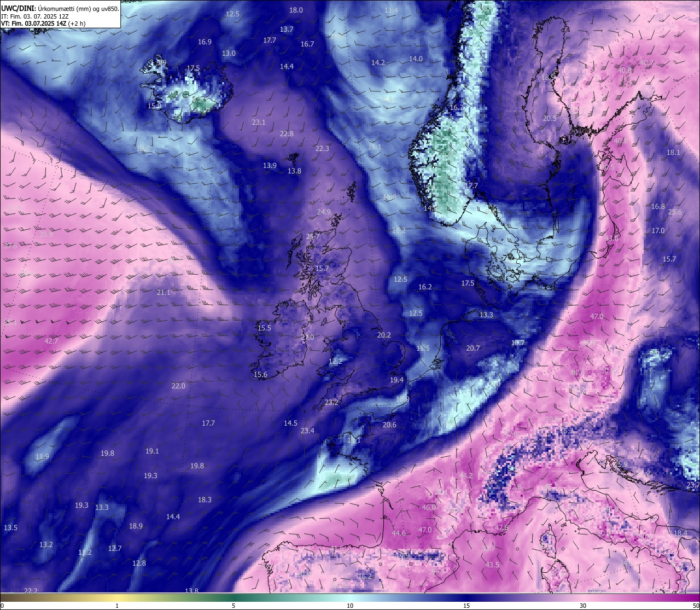700x610 pixels.
Task: Click the 22.8 value label
Action: coord(287,133)
